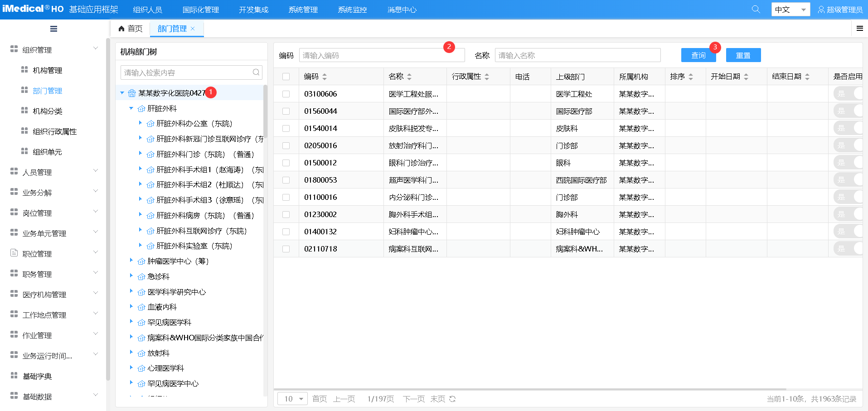Open the 中文 language dropdown
868x411 pixels.
[x=790, y=10]
